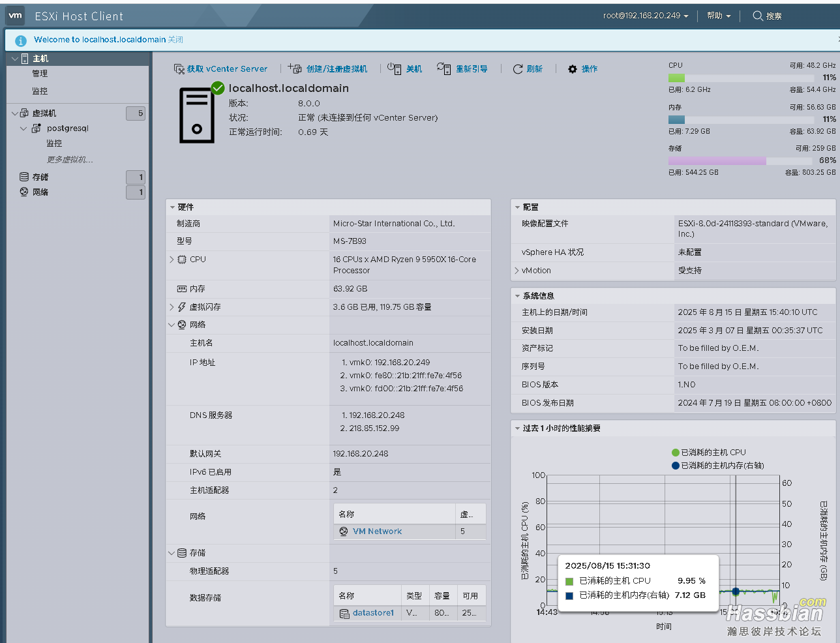
Task: Select 管理 under 主机
Action: point(40,74)
